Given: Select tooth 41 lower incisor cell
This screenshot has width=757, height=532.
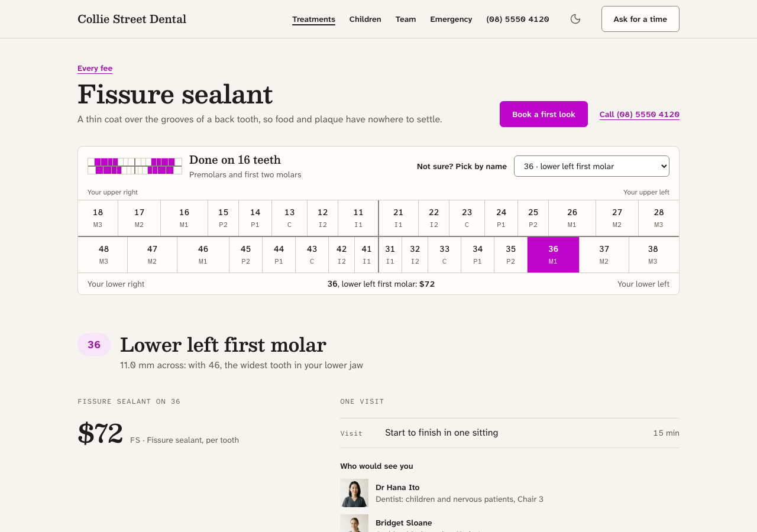Looking at the screenshot, I should (x=367, y=255).
